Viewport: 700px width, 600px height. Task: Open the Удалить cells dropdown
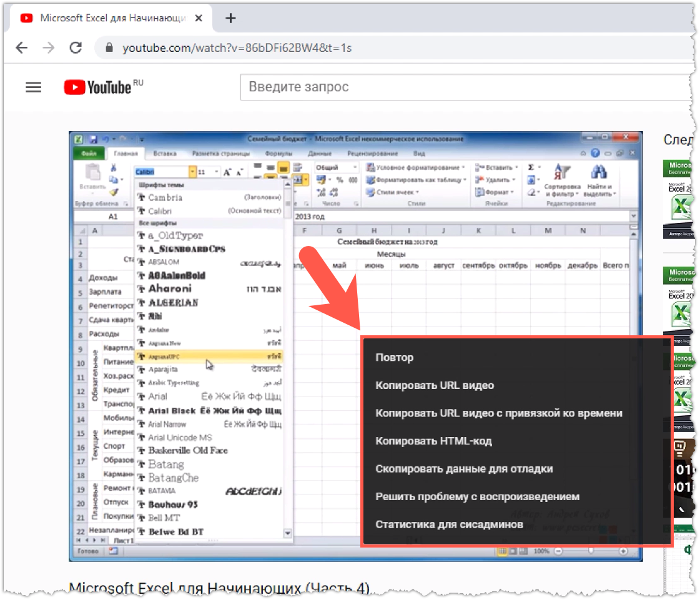pos(496,180)
